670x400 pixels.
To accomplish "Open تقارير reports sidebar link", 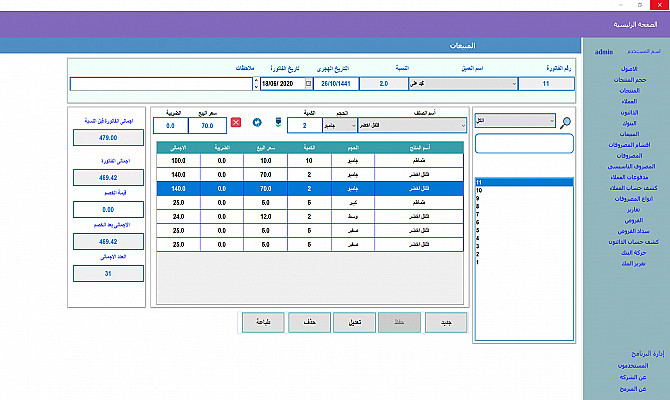I will [x=633, y=210].
